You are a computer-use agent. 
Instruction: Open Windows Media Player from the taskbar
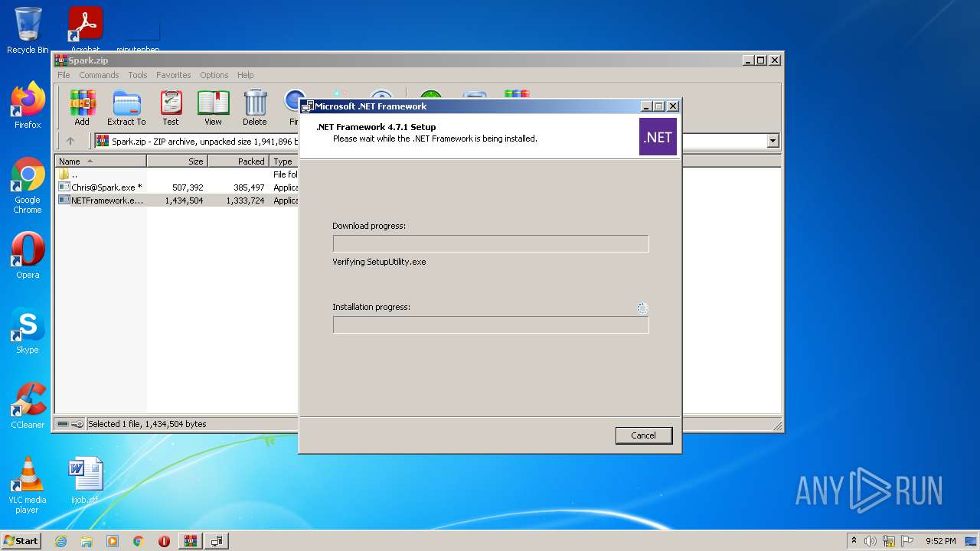pos(113,541)
